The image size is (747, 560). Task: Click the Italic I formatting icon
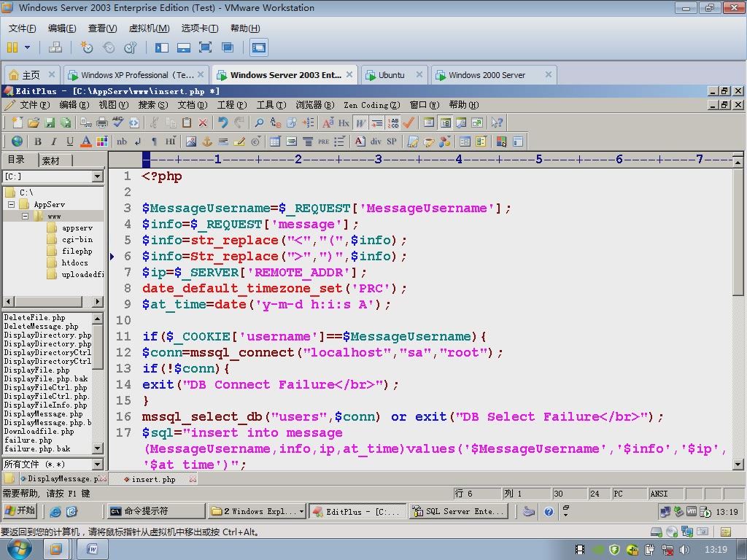click(x=54, y=141)
